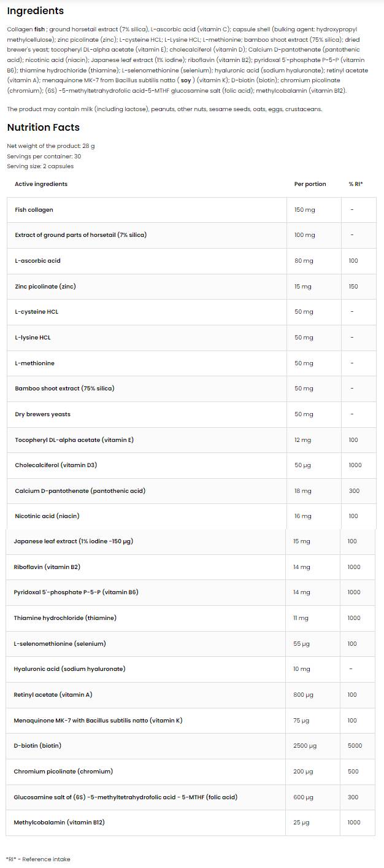This screenshot has width=384, height=868.
Task: Click the 'L-cysteine HCL' row label
Action: (x=37, y=312)
